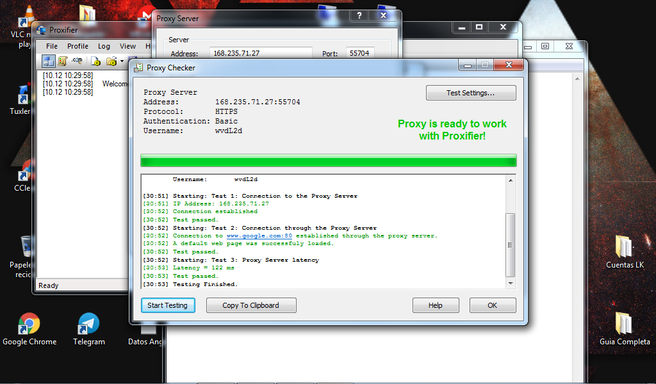Screen dimensions: 656x384
Task: Click "Starting: Test 3: Proxy Server latency" line
Action: [246, 260]
